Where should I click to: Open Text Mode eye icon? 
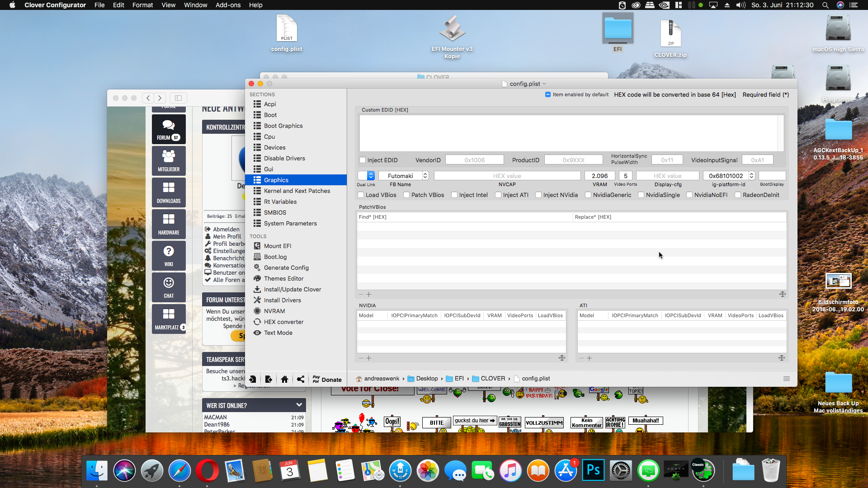[x=257, y=333]
